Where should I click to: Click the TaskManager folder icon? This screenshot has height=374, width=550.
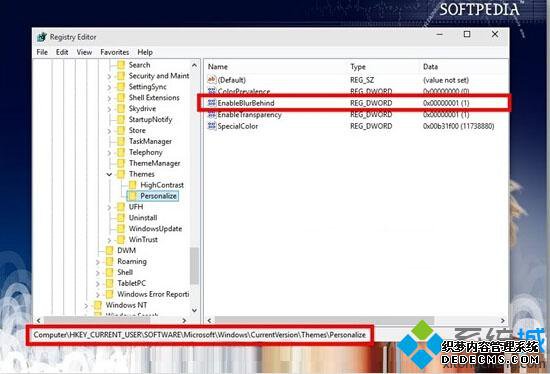tap(121, 141)
